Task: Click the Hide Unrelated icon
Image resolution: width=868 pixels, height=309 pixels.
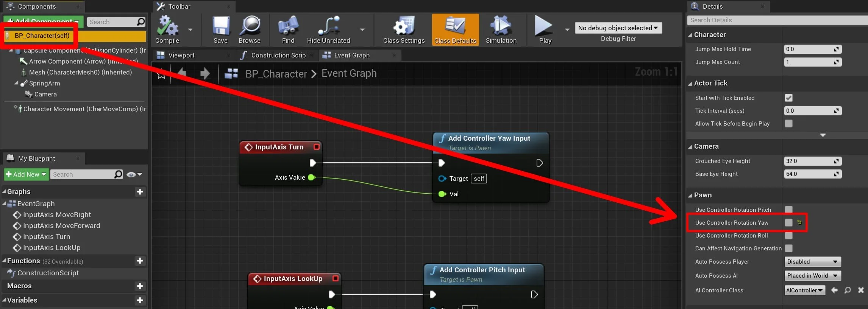Action: tap(328, 26)
